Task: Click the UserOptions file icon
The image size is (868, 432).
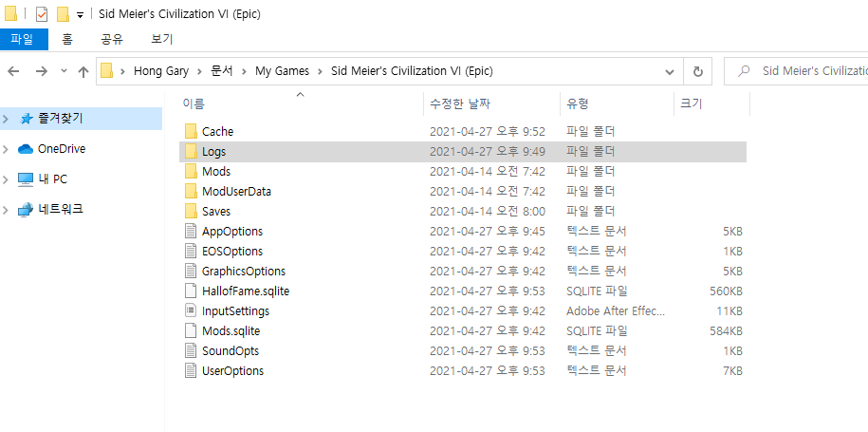Action: click(191, 370)
